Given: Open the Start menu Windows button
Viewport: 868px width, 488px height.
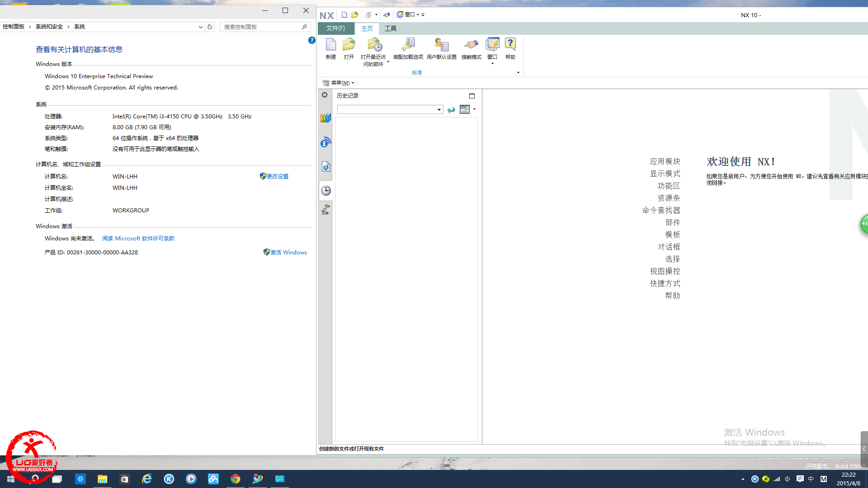Looking at the screenshot, I should pos(11,479).
